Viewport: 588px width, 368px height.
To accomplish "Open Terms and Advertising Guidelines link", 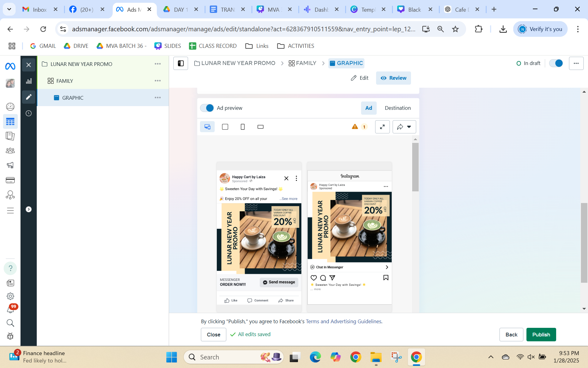I will [344, 321].
